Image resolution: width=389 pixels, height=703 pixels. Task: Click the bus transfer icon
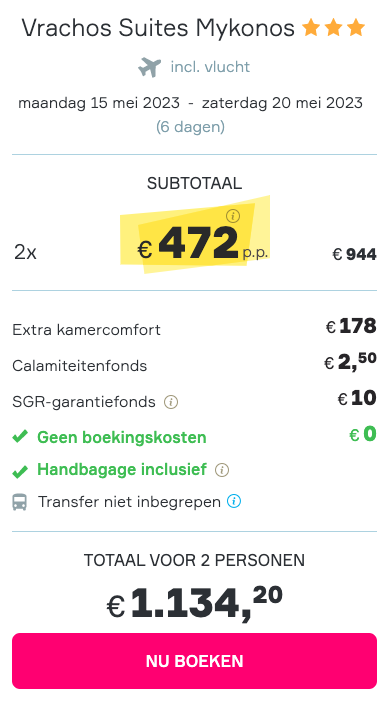click(19, 502)
